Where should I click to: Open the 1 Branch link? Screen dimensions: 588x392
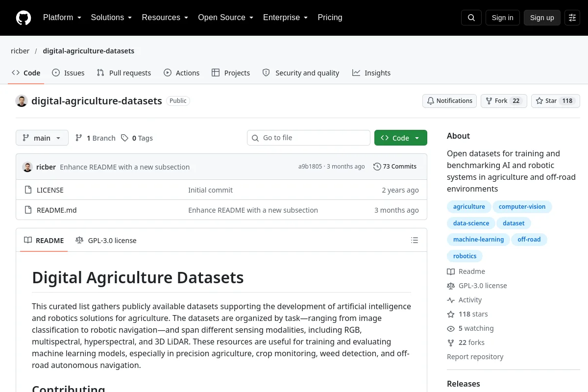coord(96,138)
